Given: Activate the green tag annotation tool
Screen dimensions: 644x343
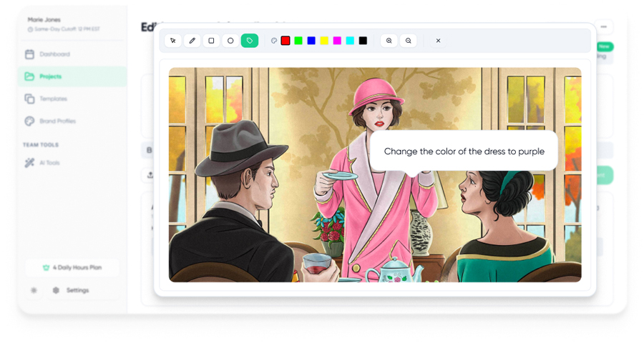Looking at the screenshot, I should point(250,41).
